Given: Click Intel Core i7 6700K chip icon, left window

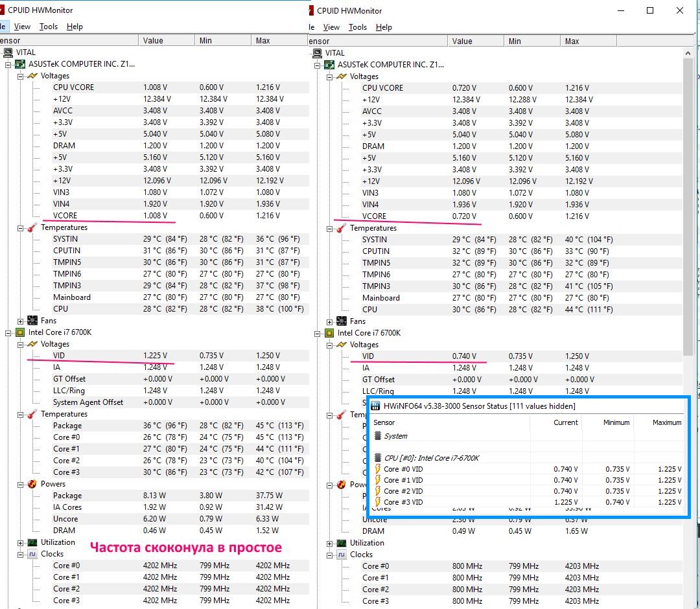Looking at the screenshot, I should 20,332.
